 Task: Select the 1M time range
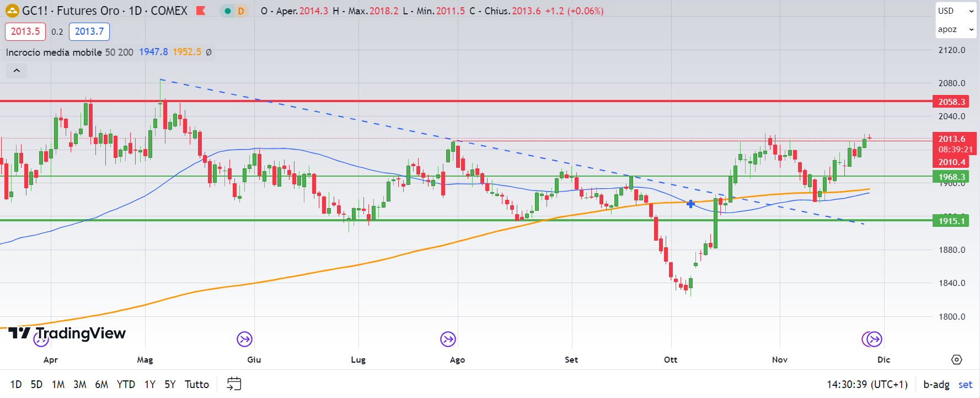(58, 384)
